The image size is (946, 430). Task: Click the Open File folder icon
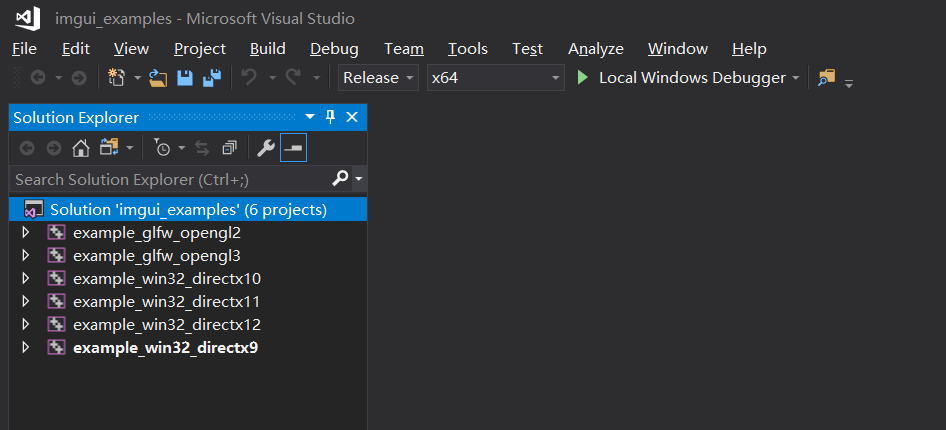(158, 78)
